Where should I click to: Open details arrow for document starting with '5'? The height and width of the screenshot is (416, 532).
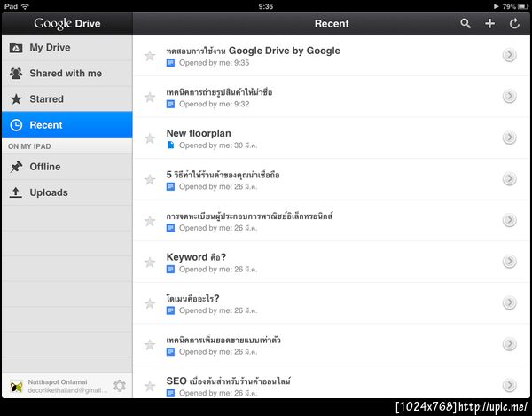tap(509, 179)
